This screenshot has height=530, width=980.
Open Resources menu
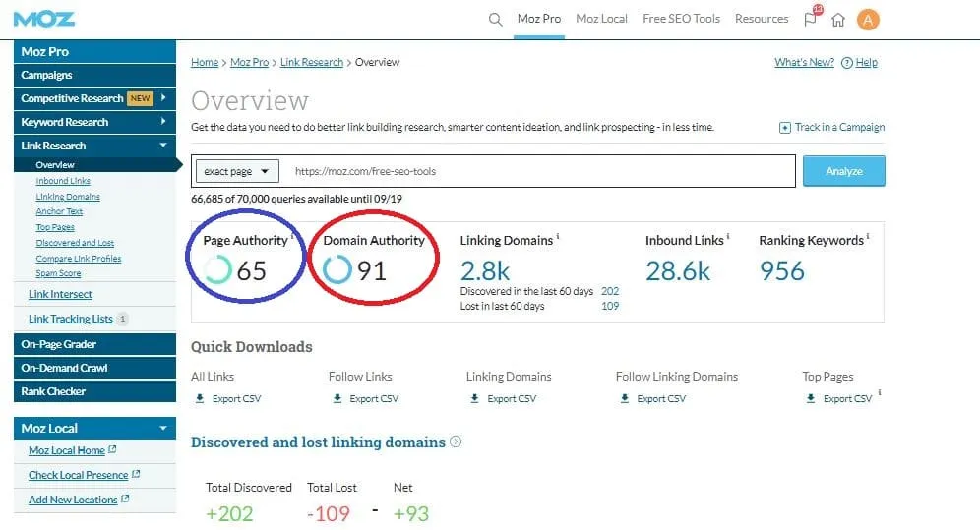(762, 19)
